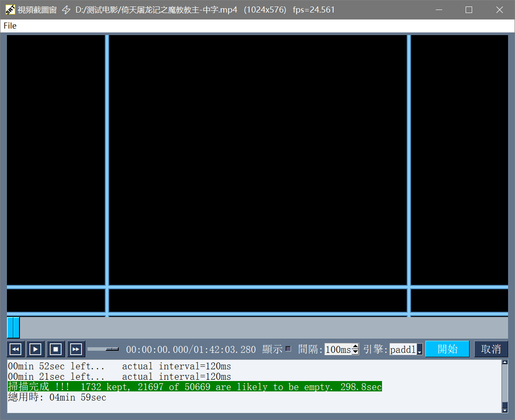Start playback with the play button

click(36, 349)
